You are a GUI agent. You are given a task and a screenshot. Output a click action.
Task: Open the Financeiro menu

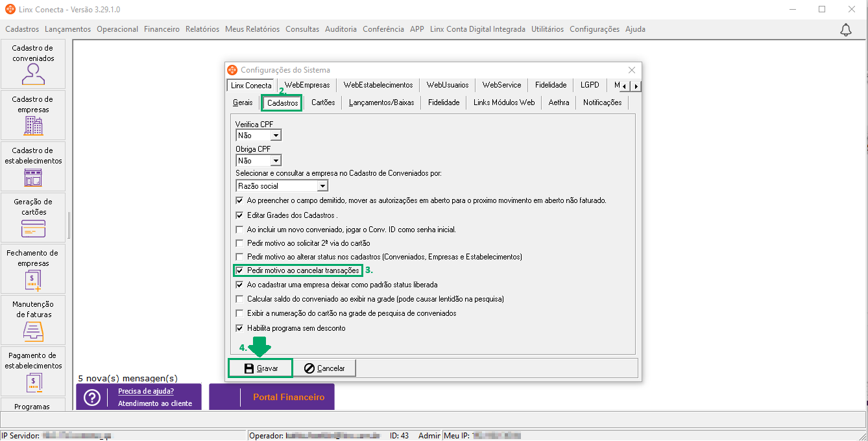(x=162, y=29)
